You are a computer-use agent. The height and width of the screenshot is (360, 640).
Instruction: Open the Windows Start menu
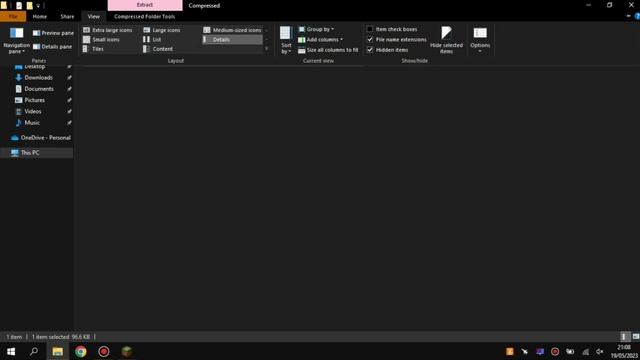tap(11, 351)
